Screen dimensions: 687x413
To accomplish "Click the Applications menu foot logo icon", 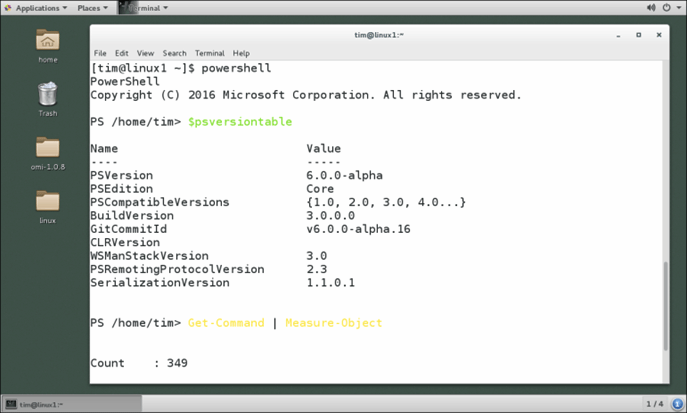I will [x=8, y=8].
